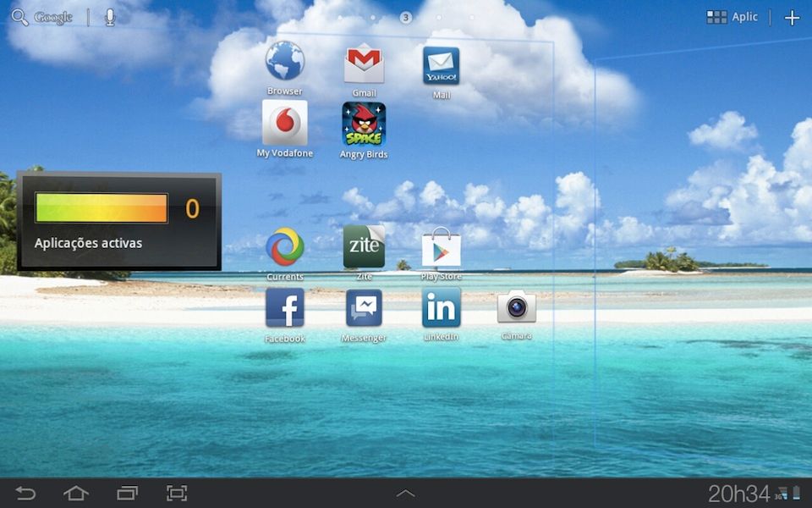Open the Browser app
Viewport: 812px width, 508px height.
point(283,63)
